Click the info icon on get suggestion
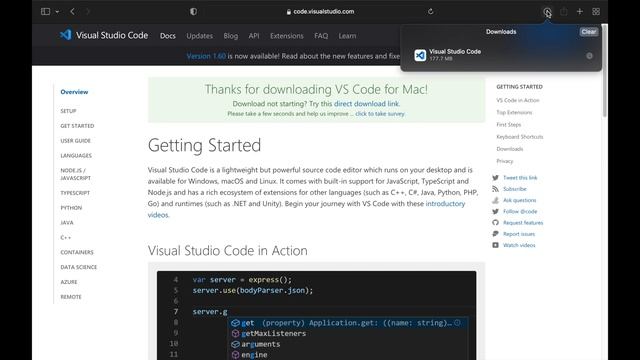Image resolution: width=640 pixels, height=360 pixels. pyautogui.click(x=458, y=323)
